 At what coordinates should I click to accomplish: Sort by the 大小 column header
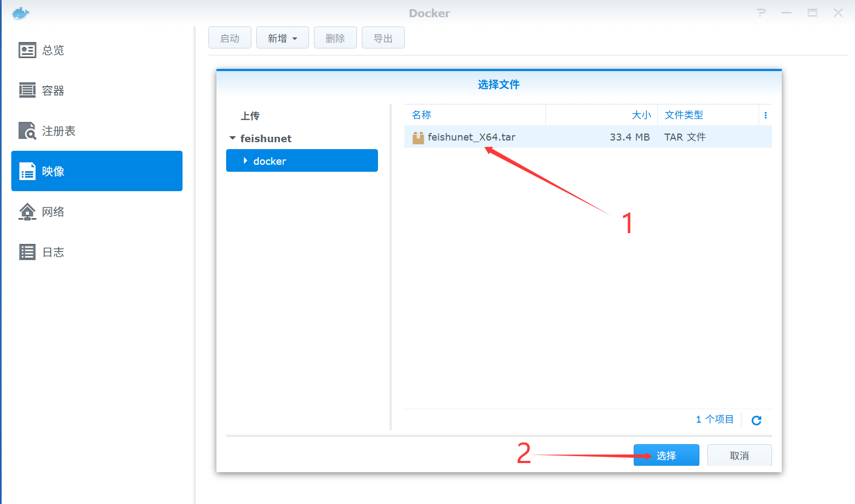pos(602,115)
